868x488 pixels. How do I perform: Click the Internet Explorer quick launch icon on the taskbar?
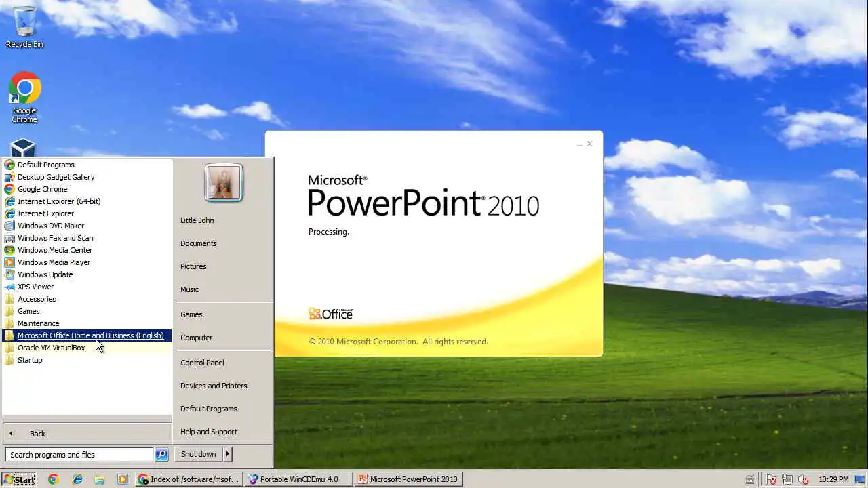pyautogui.click(x=77, y=479)
